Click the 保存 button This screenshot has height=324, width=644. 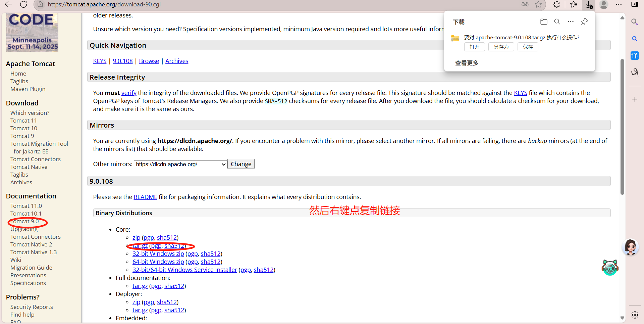528,47
